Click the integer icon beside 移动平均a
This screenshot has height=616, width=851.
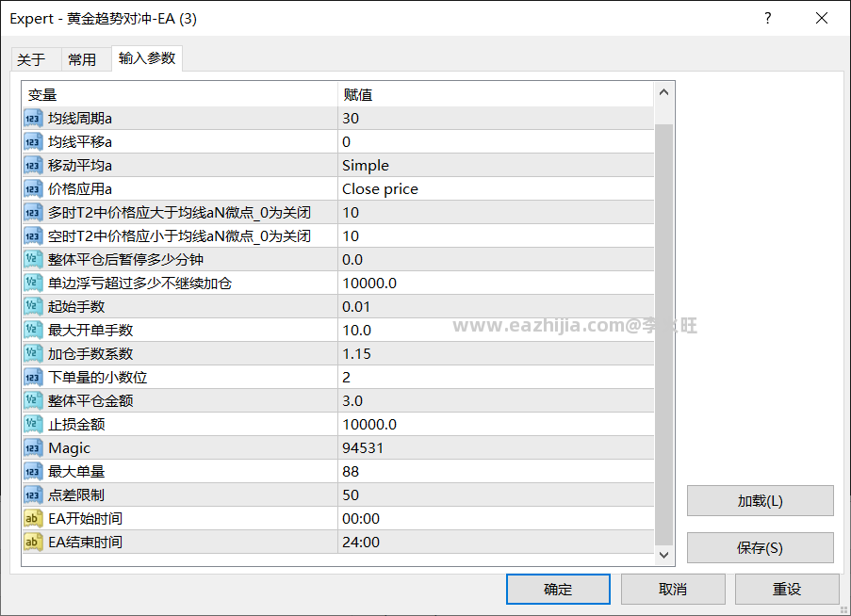[x=33, y=166]
